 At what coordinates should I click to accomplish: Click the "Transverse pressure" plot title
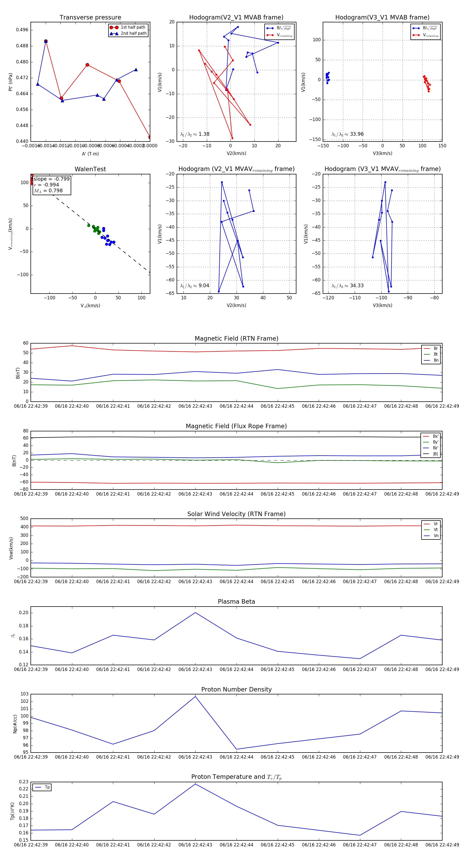point(90,18)
